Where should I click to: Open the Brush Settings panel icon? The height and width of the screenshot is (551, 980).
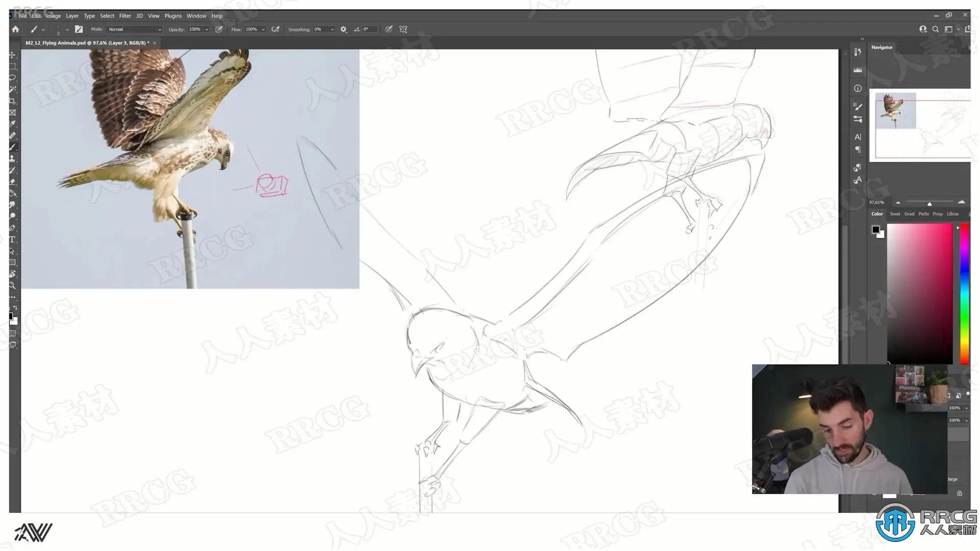coord(857,107)
